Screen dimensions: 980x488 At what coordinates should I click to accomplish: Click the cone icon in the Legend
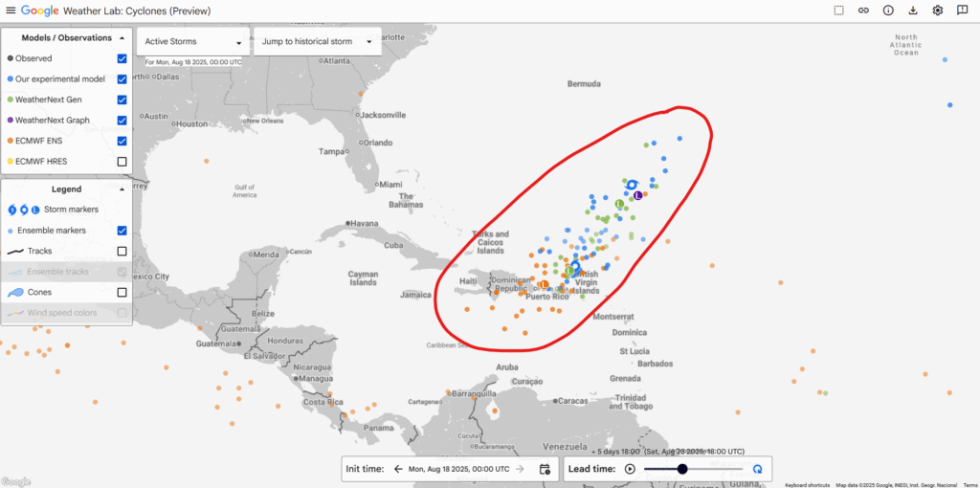[15, 292]
